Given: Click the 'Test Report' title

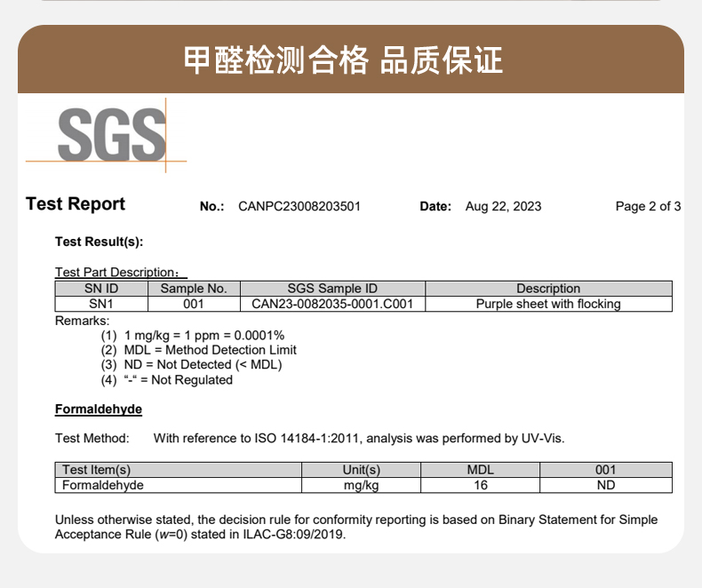Looking at the screenshot, I should coord(76,204).
